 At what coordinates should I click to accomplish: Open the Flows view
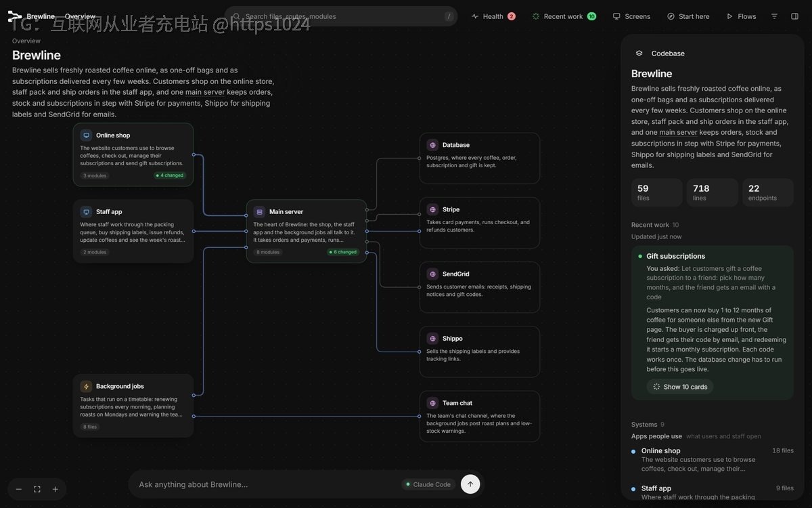click(741, 16)
